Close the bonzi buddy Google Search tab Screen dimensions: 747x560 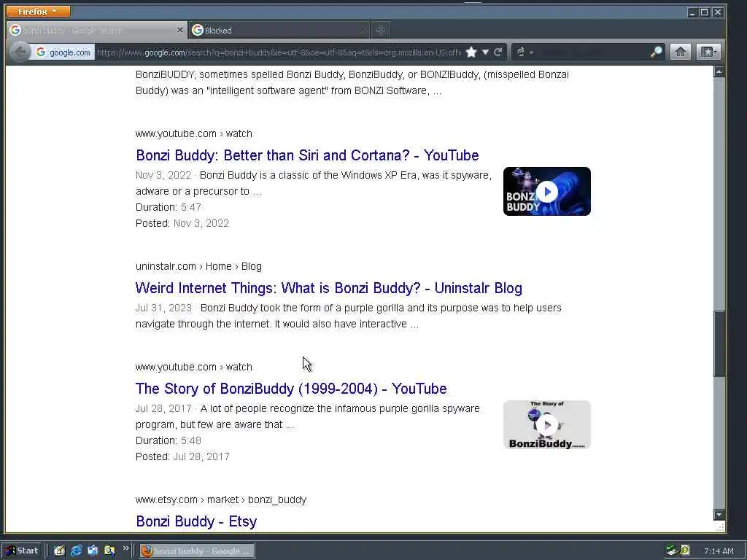179,30
